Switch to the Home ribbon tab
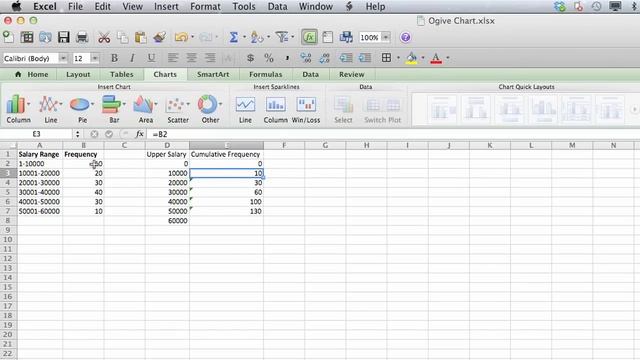The height and width of the screenshot is (360, 640). tap(32, 74)
